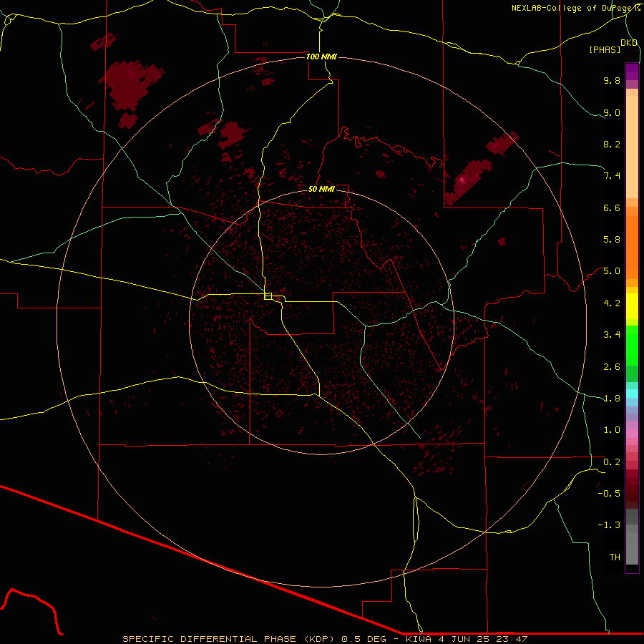
Task: Click the TH label on the color scale
Action: click(x=615, y=557)
